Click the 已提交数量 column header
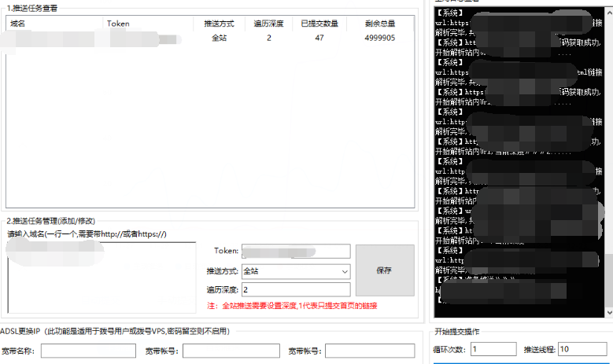This screenshot has width=613, height=364. point(319,24)
